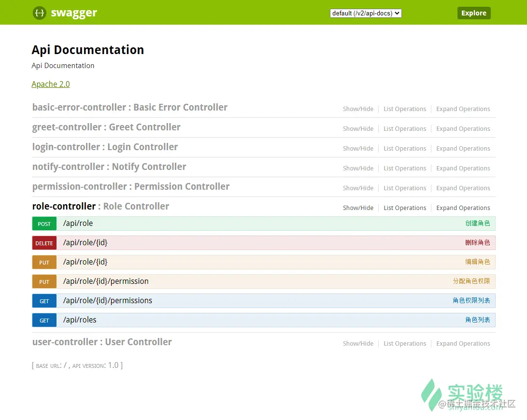Image resolution: width=527 pixels, height=420 pixels.
Task: Click the PUT badge for /api/role/{id}/permission
Action: point(44,281)
